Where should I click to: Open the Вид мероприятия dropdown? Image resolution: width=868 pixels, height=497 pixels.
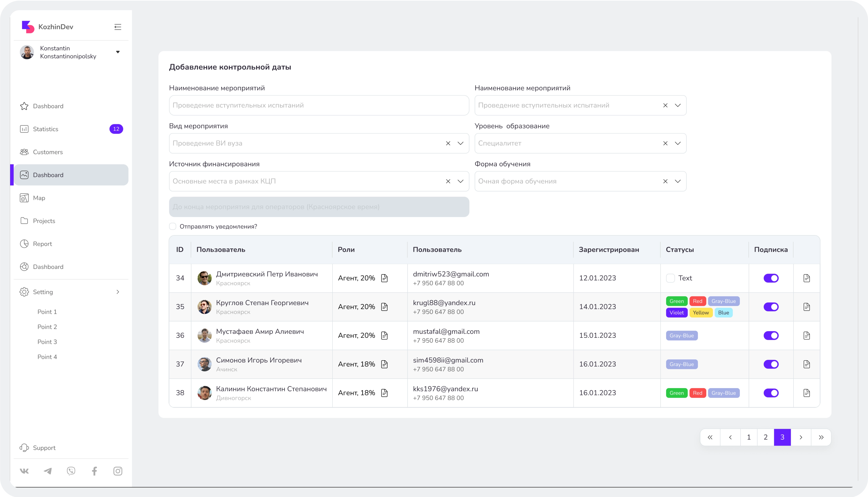coord(460,143)
